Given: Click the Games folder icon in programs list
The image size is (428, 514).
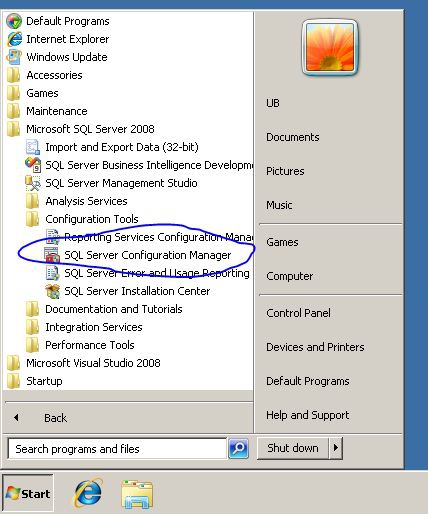Looking at the screenshot, I should (14, 93).
